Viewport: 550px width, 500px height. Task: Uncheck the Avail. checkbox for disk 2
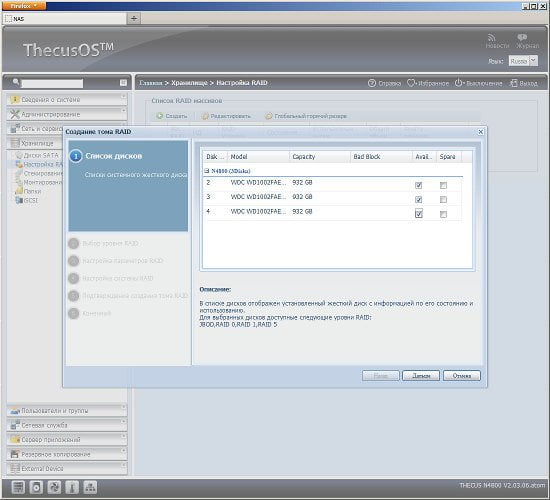(x=418, y=185)
